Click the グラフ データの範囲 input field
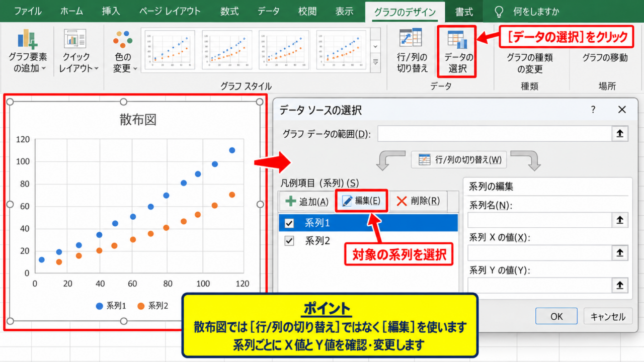Screen dimensions: 644x362 (x=494, y=134)
